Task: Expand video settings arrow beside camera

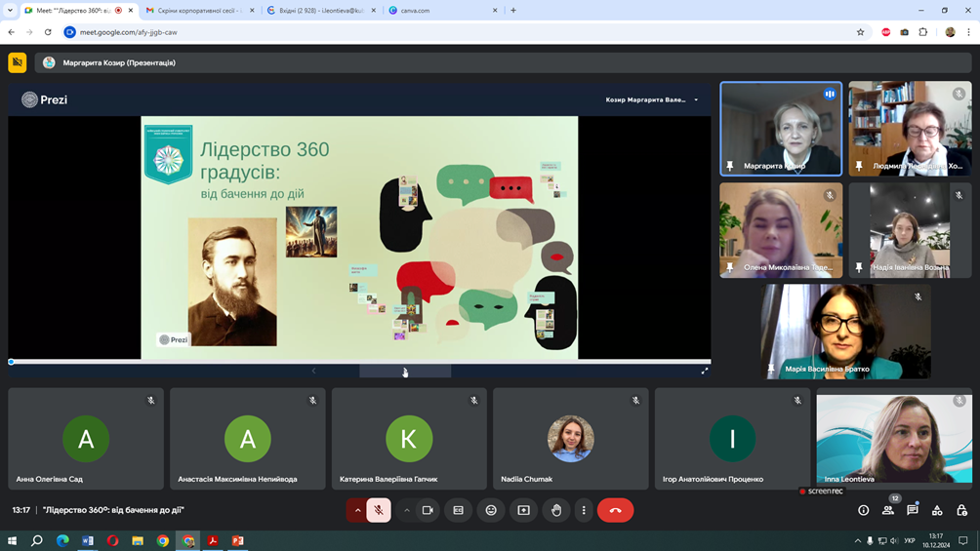Action: tap(407, 510)
